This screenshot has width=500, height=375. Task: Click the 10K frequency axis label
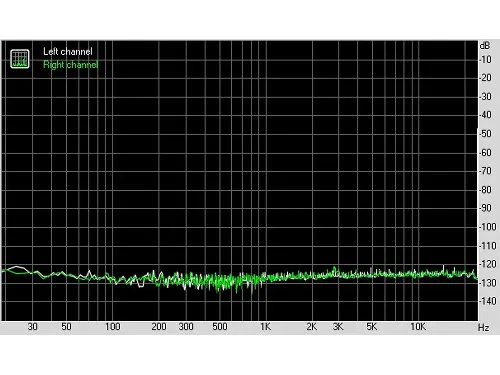(418, 327)
